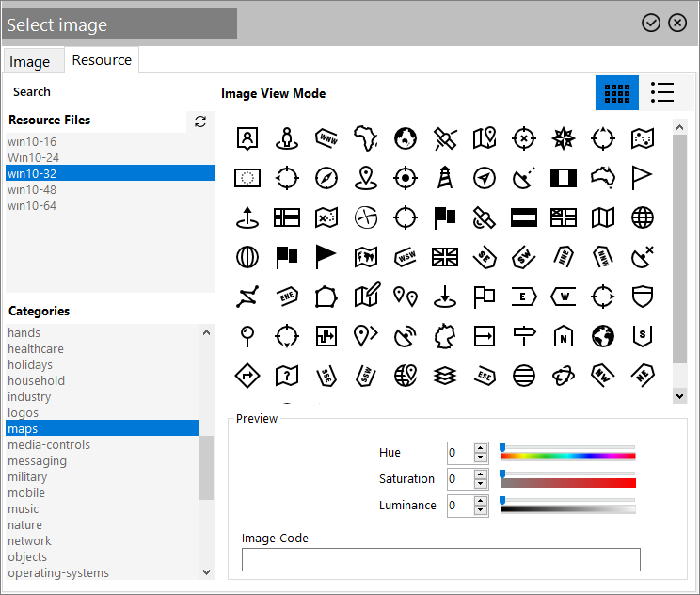
Task: Pick the map with pencil edit icon
Action: pos(367,295)
